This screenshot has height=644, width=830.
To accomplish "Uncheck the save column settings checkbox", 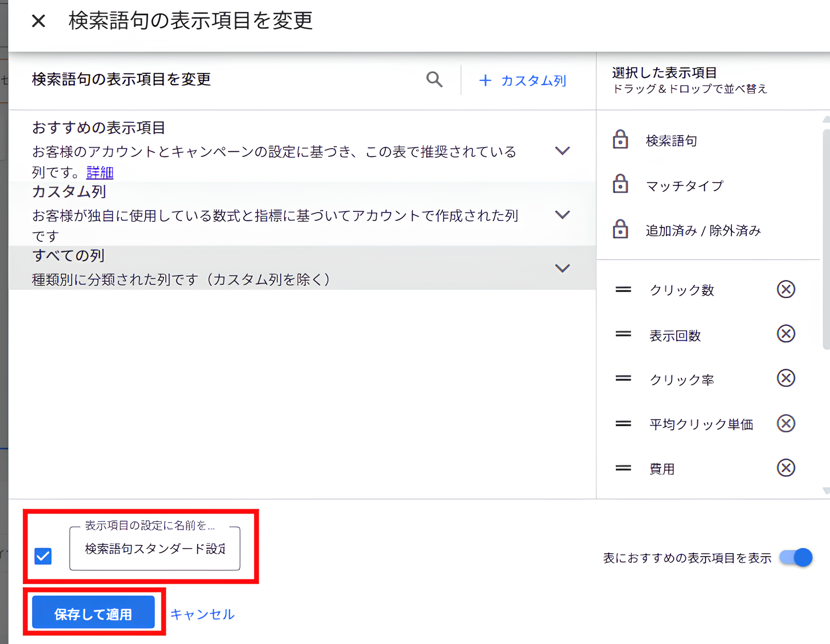I will tap(42, 556).
